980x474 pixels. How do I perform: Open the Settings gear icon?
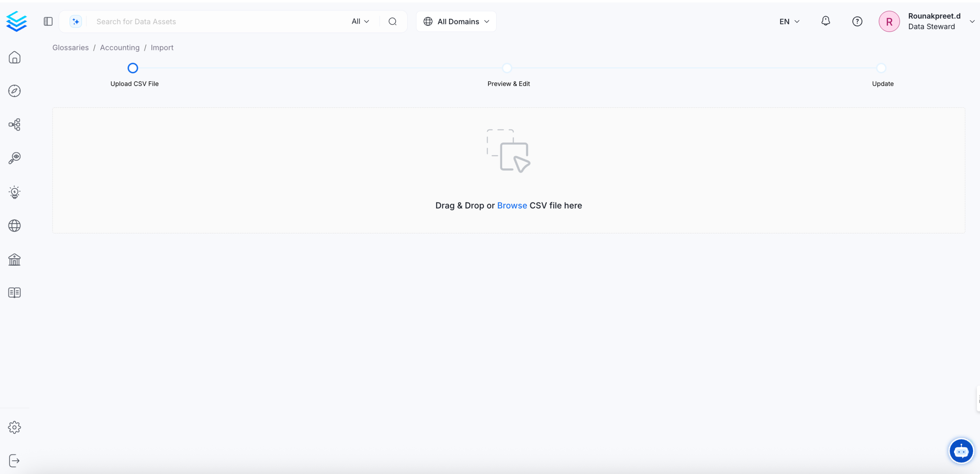point(14,427)
